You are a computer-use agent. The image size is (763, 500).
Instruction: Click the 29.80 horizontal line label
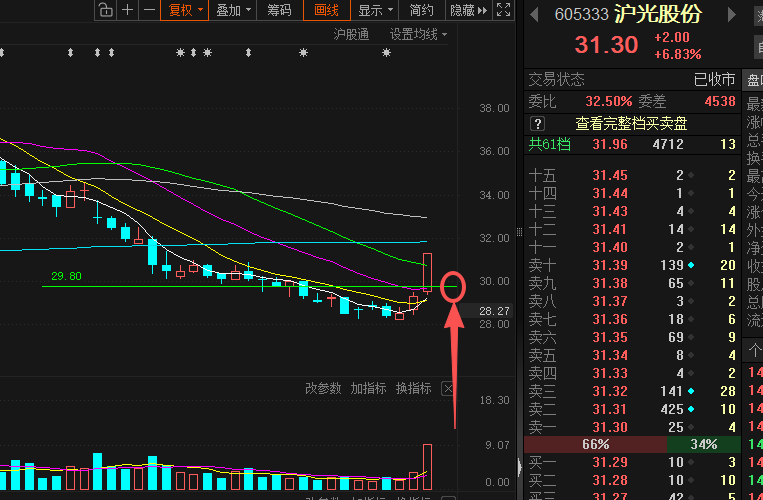[66, 276]
